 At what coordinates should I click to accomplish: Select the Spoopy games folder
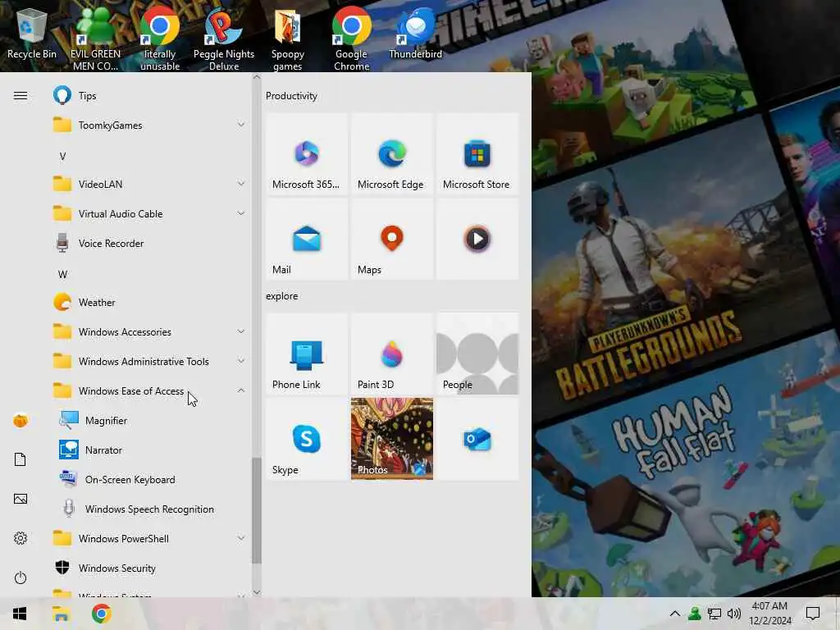tap(288, 38)
